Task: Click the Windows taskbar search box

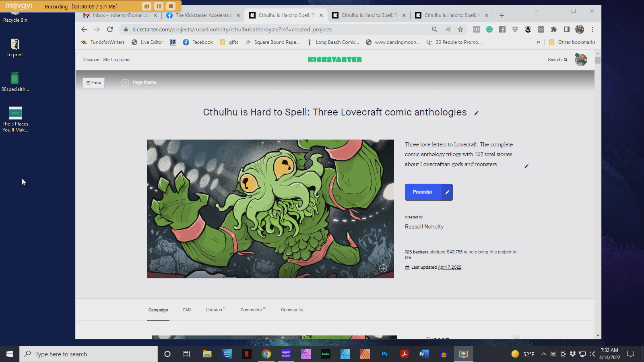Action: [89, 354]
